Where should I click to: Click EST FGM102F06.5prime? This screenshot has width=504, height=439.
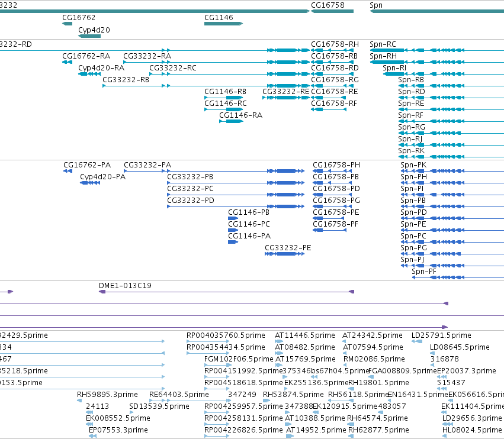(239, 359)
